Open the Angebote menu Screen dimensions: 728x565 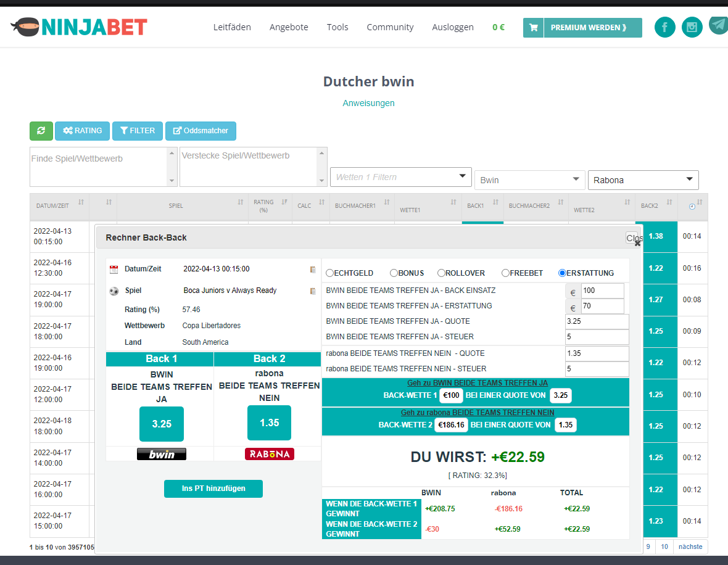[289, 27]
